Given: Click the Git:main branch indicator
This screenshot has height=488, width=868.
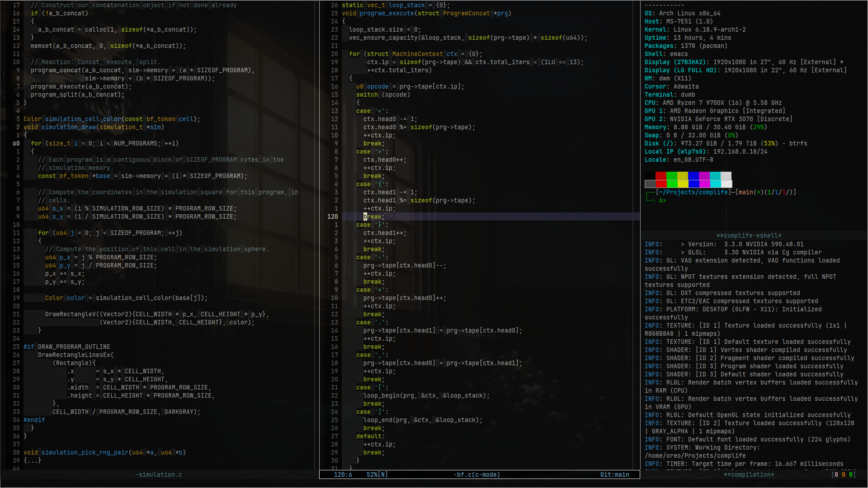Looking at the screenshot, I should (615, 474).
